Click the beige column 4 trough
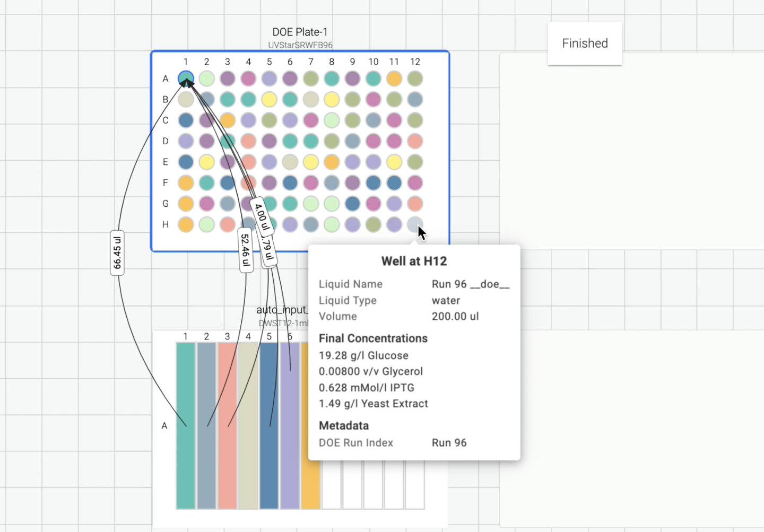Image resolution: width=764 pixels, height=532 pixels. pos(248,426)
